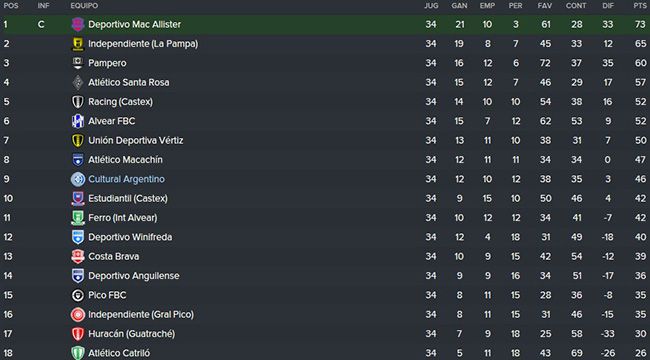Screen dimensions: 650x360
Task: Select the Pampero team badge
Action: click(x=78, y=63)
